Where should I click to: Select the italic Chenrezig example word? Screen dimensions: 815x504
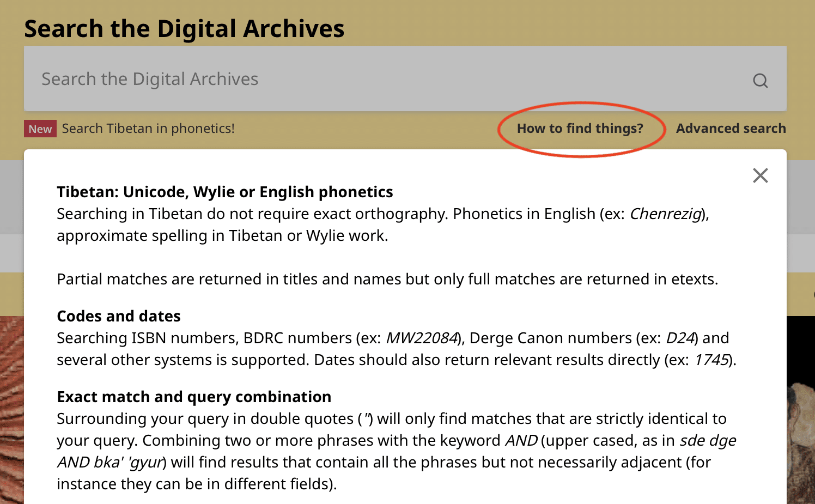click(x=665, y=214)
